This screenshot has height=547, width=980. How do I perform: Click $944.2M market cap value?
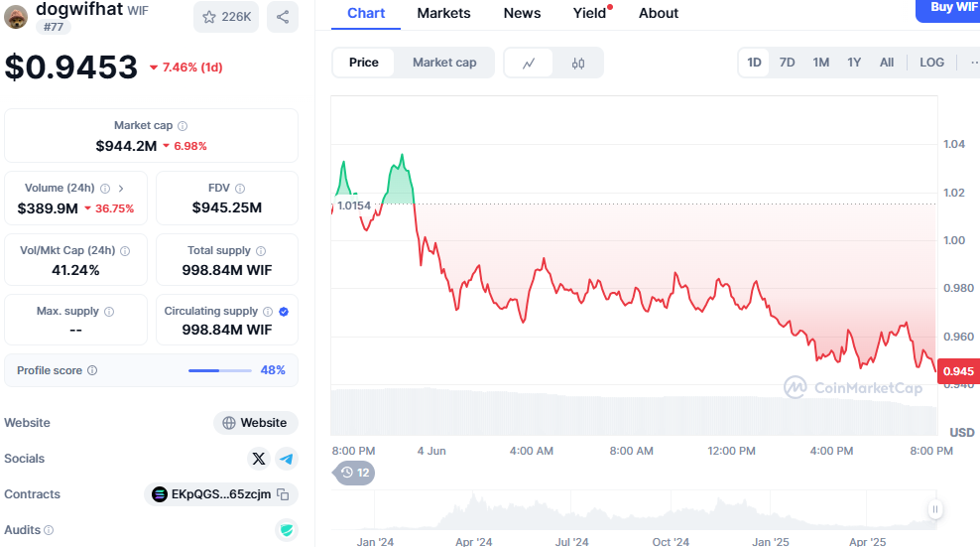pyautogui.click(x=126, y=146)
